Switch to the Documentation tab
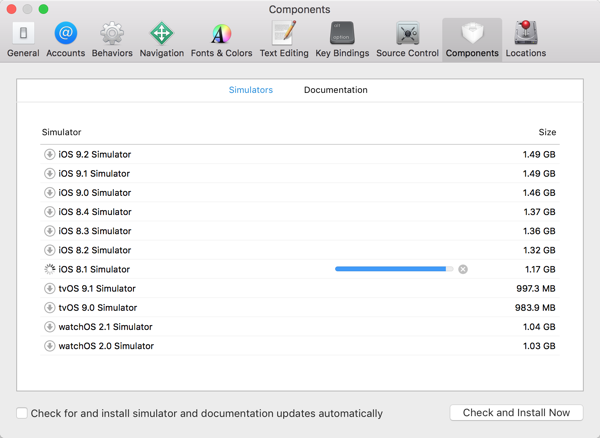The height and width of the screenshot is (438, 600). [336, 90]
